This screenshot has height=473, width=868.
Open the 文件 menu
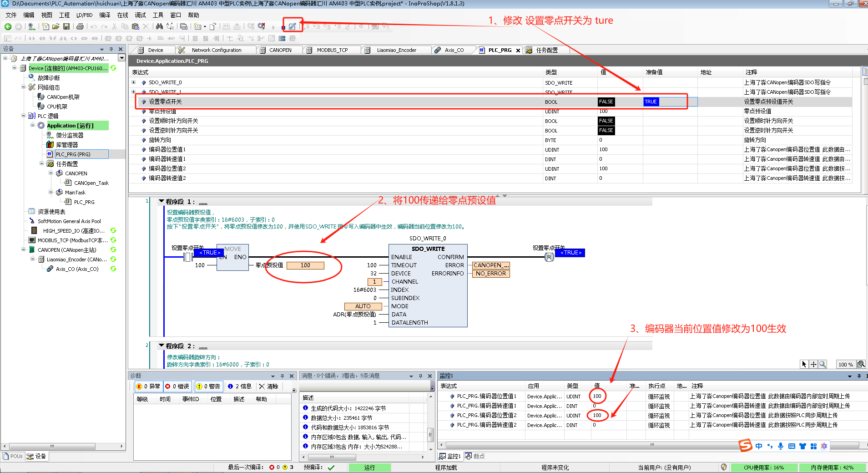pos(11,15)
